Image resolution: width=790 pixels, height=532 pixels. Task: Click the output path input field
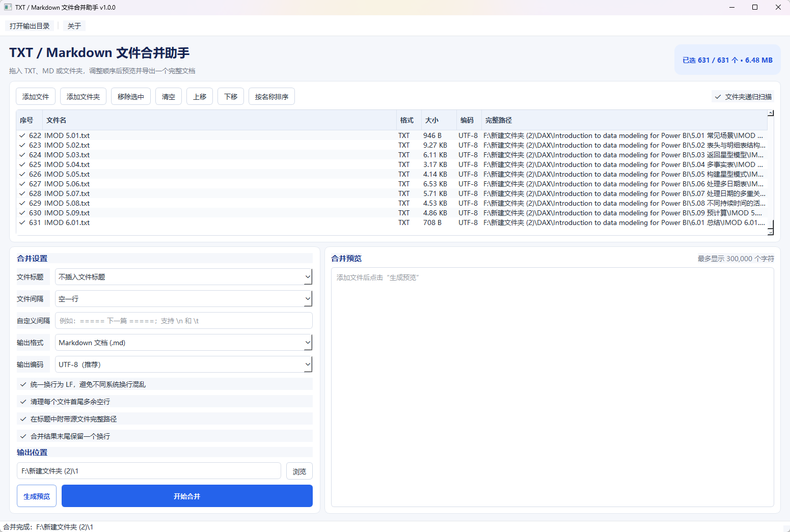click(149, 471)
